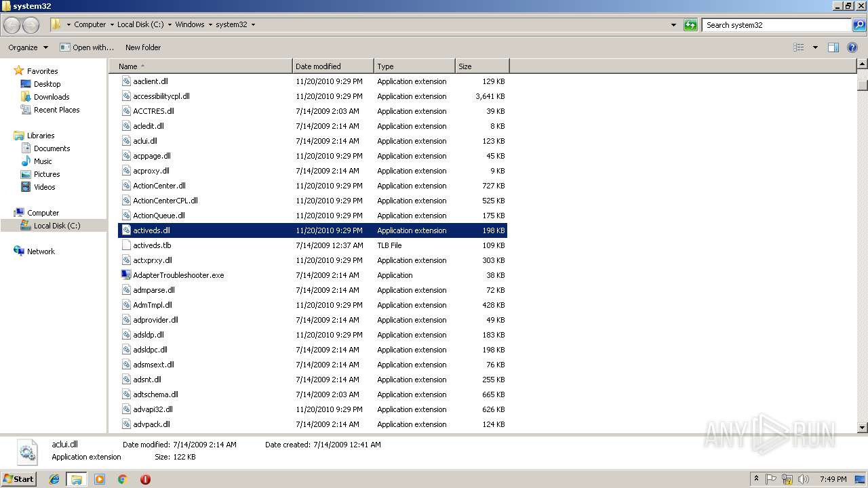The width and height of the screenshot is (868, 488).
Task: Select Pictures under Libraries
Action: tap(47, 174)
